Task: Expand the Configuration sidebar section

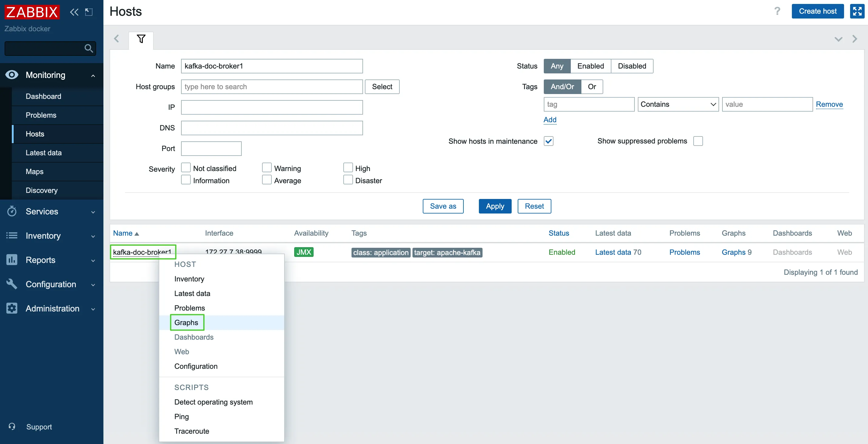Action: [x=51, y=284]
